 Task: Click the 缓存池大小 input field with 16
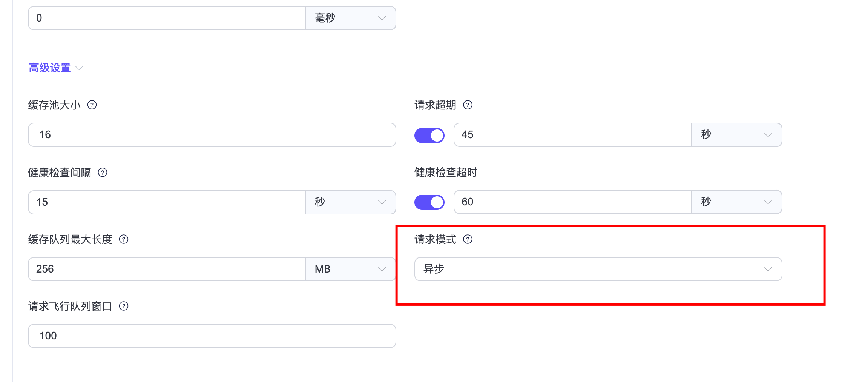point(211,135)
